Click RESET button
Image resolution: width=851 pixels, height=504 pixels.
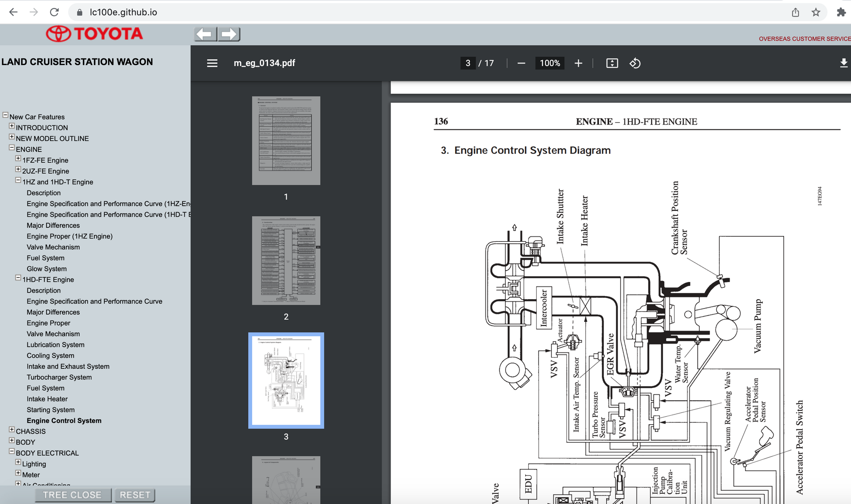click(x=135, y=495)
